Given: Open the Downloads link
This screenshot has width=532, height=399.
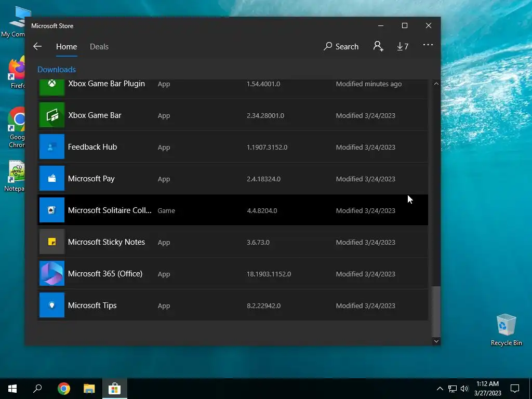Looking at the screenshot, I should coord(57,70).
